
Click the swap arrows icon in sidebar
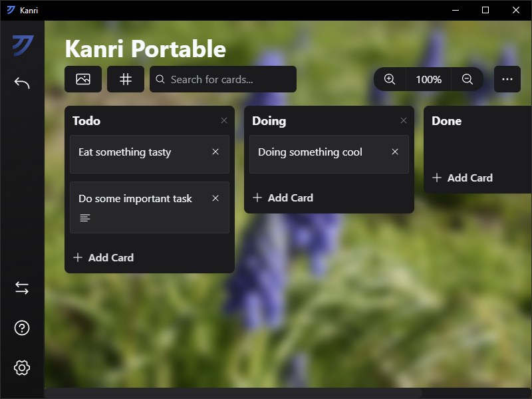point(22,288)
